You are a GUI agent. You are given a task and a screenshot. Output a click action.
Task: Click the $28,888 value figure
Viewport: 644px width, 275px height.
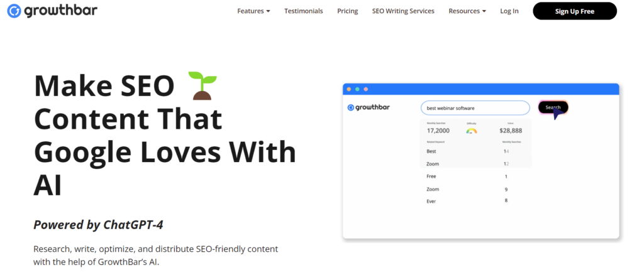coord(511,131)
